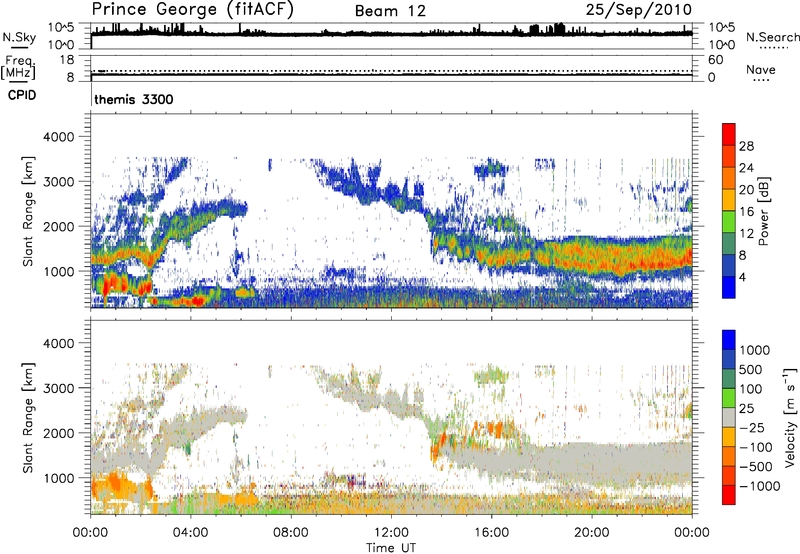Click the "Slant Range [km]" label of power panel
This screenshot has height=554, width=800.
point(28,211)
